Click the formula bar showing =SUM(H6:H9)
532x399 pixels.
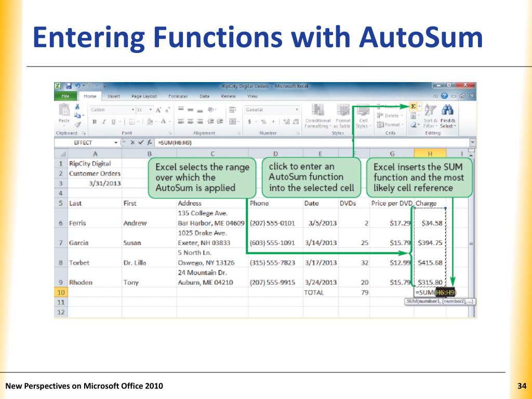tap(312, 142)
